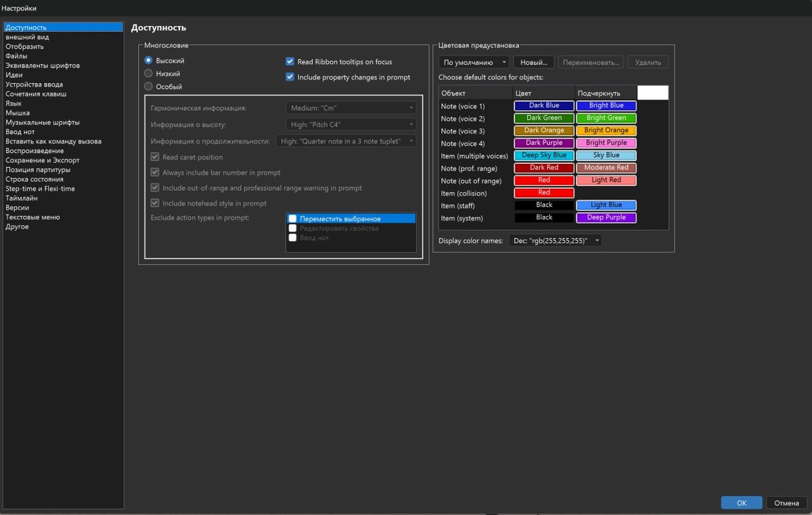This screenshot has width=812, height=515.
Task: Click Dark Green swatch for voice 2
Action: click(544, 118)
